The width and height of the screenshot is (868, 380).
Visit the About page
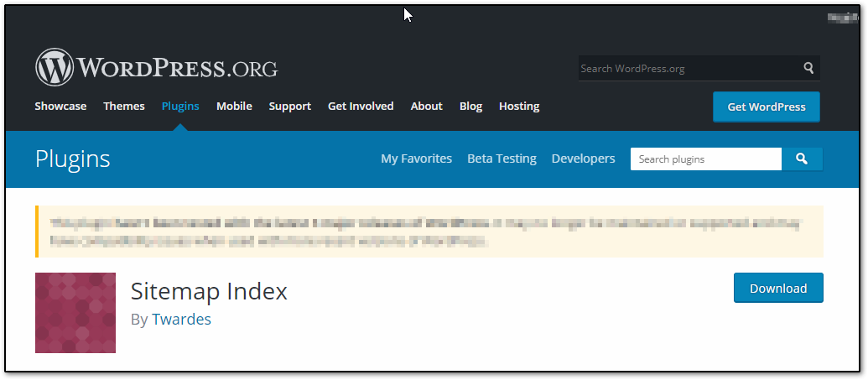click(x=426, y=107)
